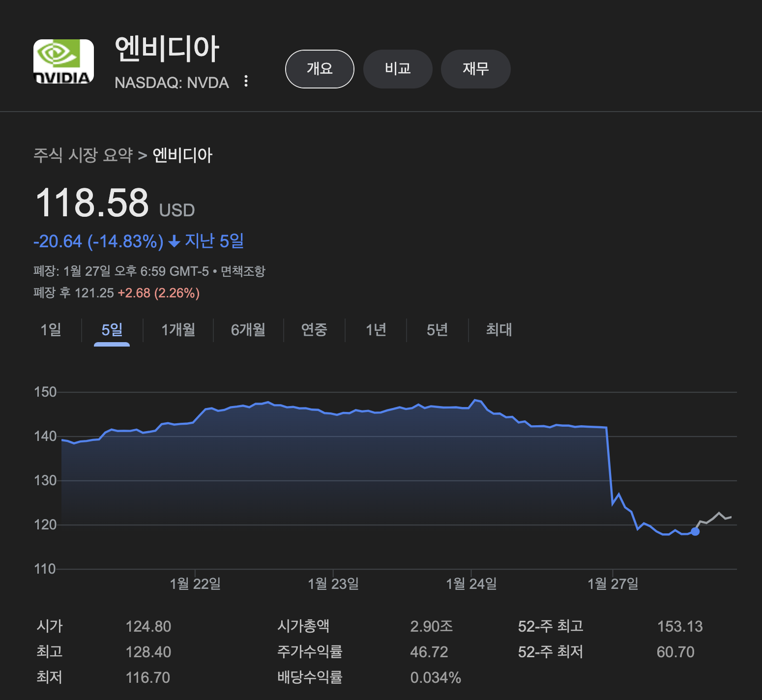Image resolution: width=762 pixels, height=700 pixels.
Task: Switch chart to 1년 range
Action: pos(376,330)
